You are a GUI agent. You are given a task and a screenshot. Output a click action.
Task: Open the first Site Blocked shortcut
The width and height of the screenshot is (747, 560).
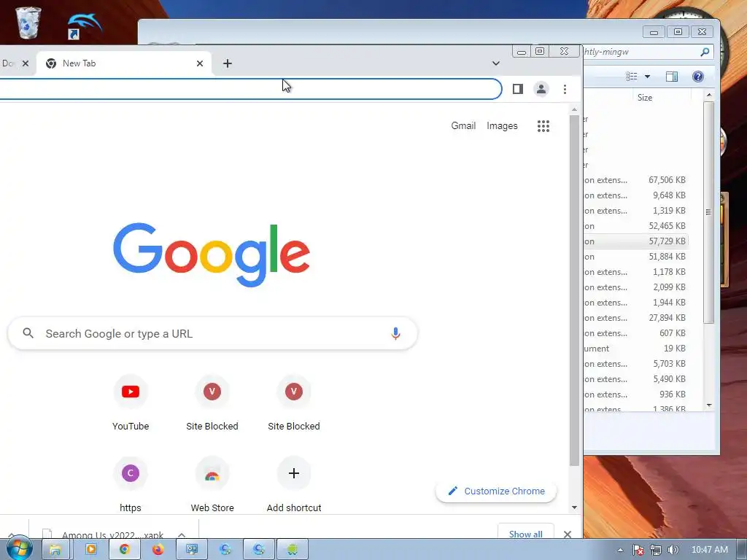click(x=212, y=403)
